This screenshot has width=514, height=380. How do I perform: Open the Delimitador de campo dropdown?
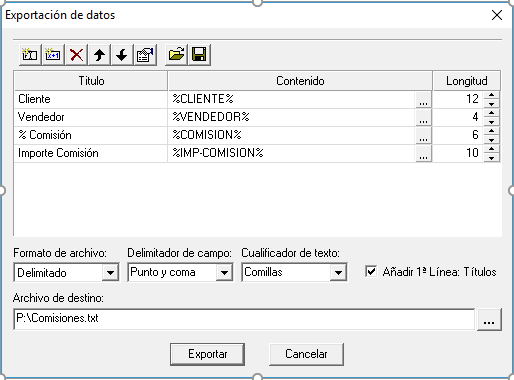click(224, 273)
